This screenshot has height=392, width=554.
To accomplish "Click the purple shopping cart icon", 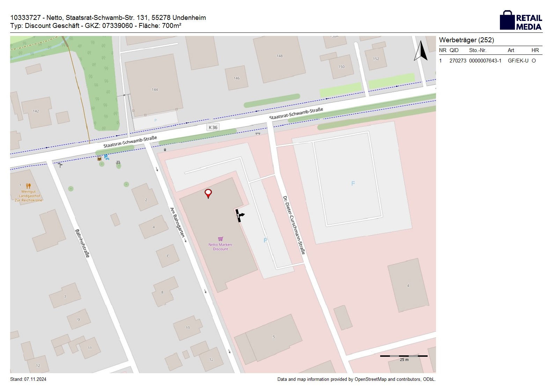I will coord(221,239).
